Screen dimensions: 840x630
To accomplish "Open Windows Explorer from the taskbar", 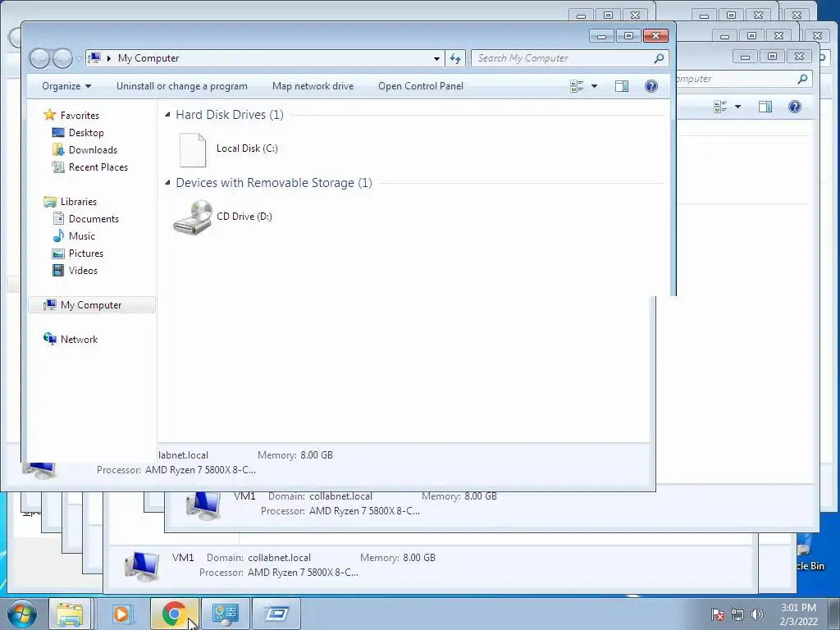I will click(x=71, y=614).
